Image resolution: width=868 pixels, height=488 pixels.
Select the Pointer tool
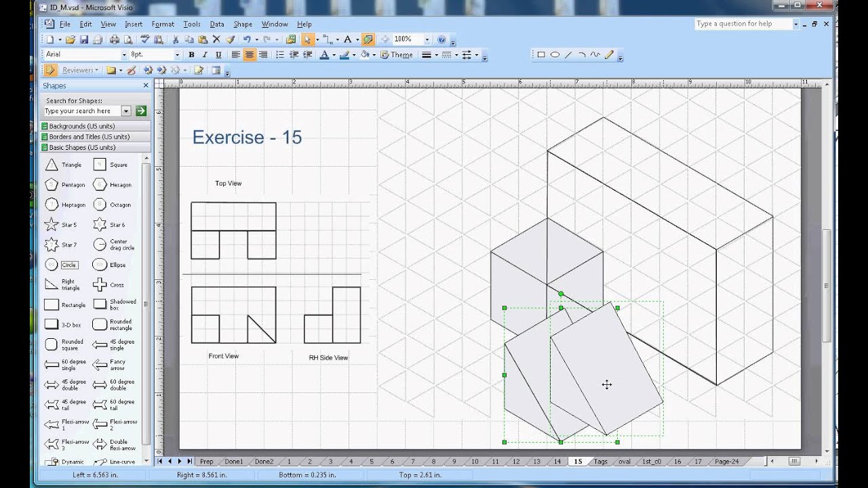click(x=307, y=39)
